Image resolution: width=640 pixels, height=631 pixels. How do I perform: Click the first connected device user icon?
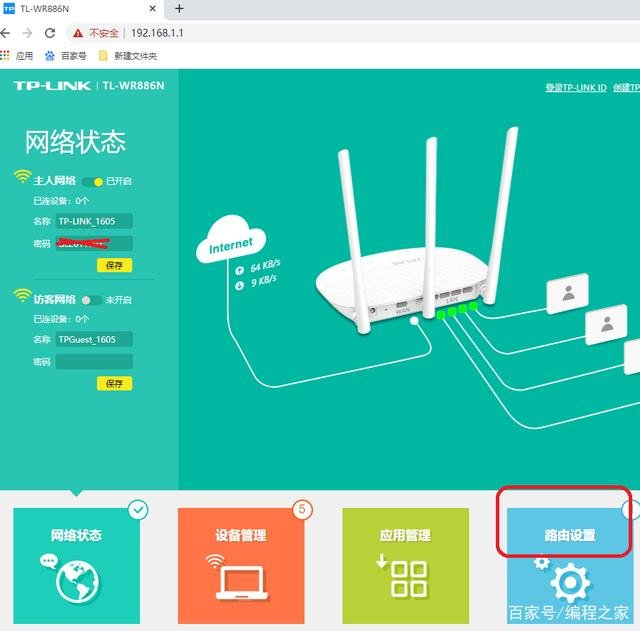point(568,294)
